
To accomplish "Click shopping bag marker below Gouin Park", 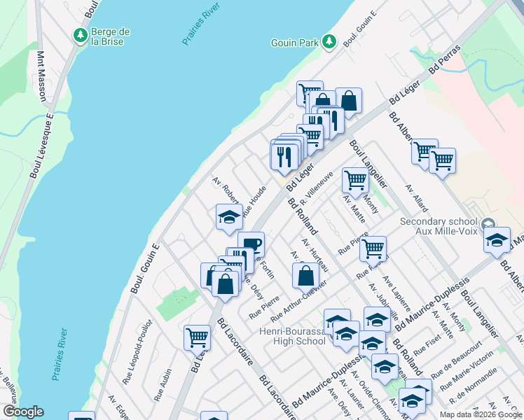I will tap(349, 102).
